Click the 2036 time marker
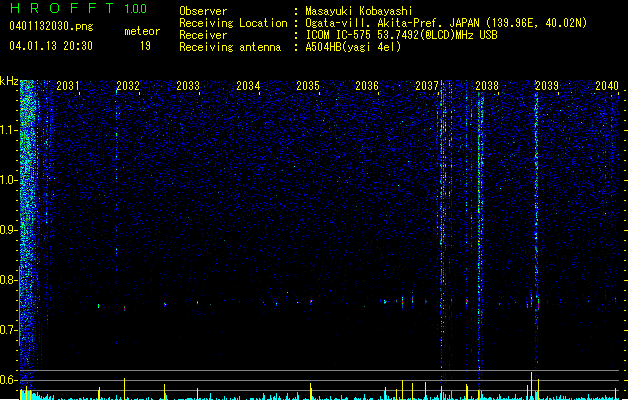This screenshot has width=629, height=400. click(367, 85)
